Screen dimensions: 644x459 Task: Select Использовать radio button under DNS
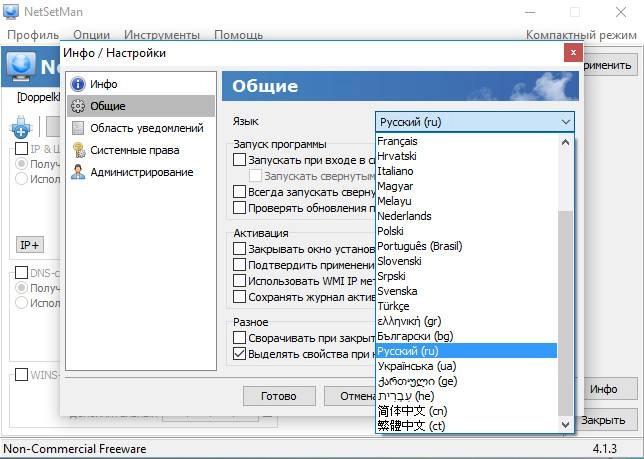click(x=21, y=303)
